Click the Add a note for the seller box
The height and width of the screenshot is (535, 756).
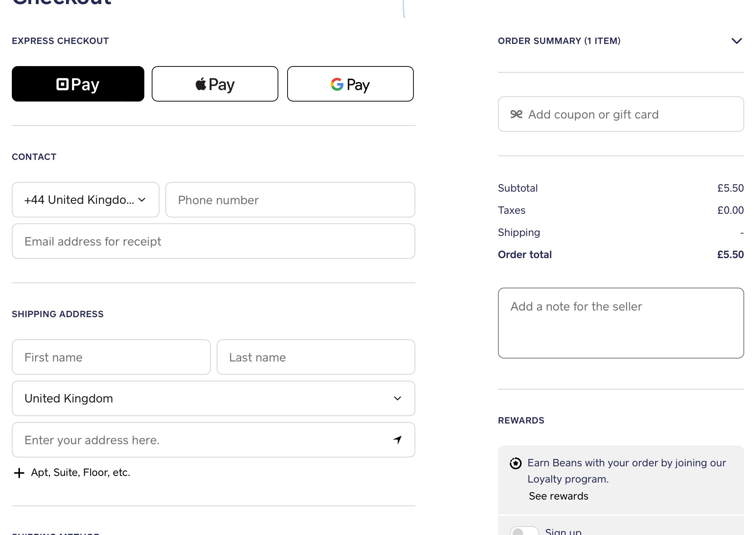[x=621, y=323]
